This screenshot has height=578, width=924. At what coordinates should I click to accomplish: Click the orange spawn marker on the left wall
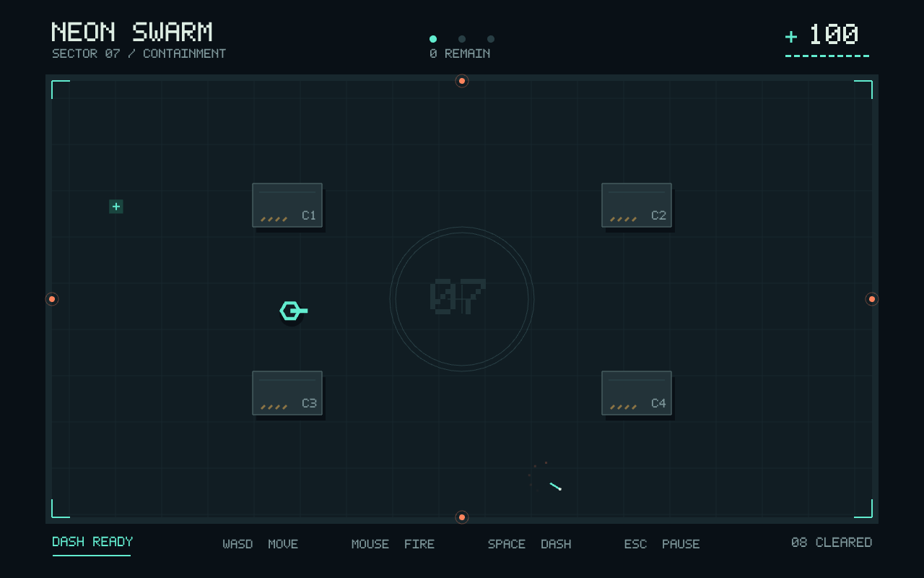coord(52,299)
